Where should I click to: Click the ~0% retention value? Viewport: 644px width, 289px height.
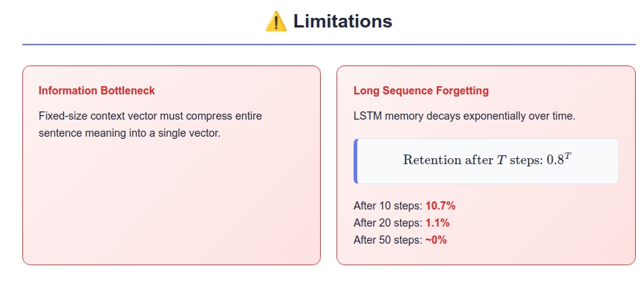pyautogui.click(x=436, y=240)
